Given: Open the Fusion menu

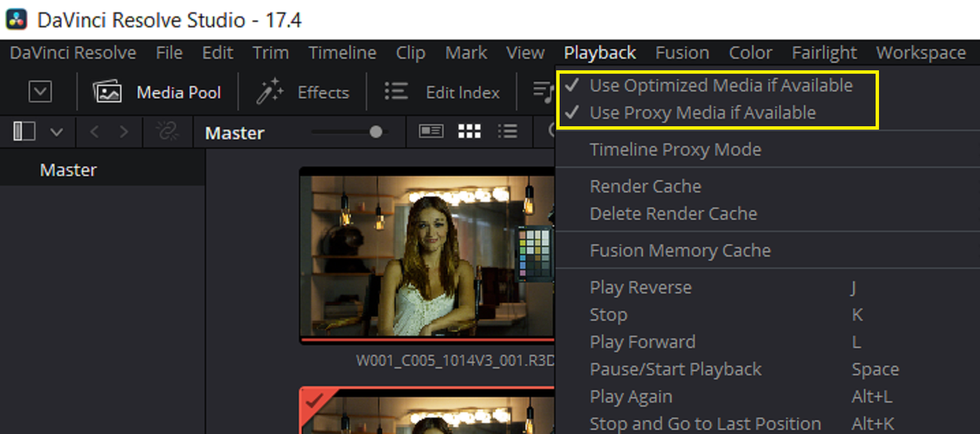Looking at the screenshot, I should pyautogui.click(x=682, y=53).
